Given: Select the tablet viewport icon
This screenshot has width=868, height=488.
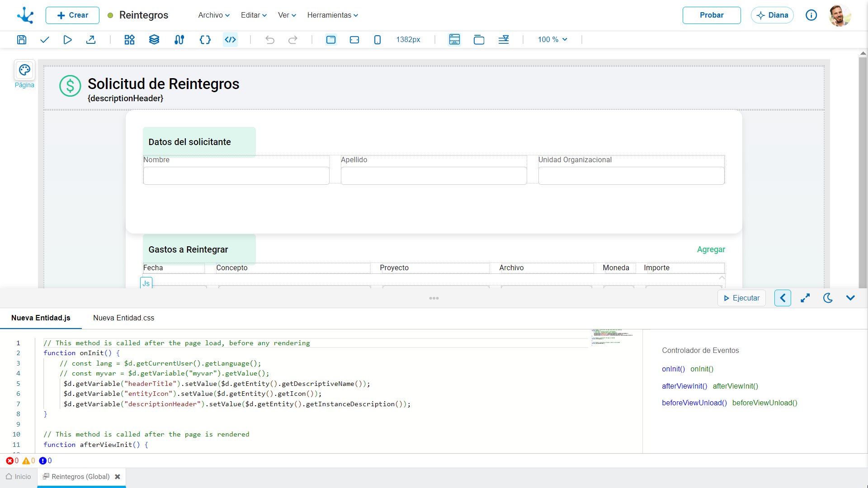Looking at the screenshot, I should pos(354,40).
